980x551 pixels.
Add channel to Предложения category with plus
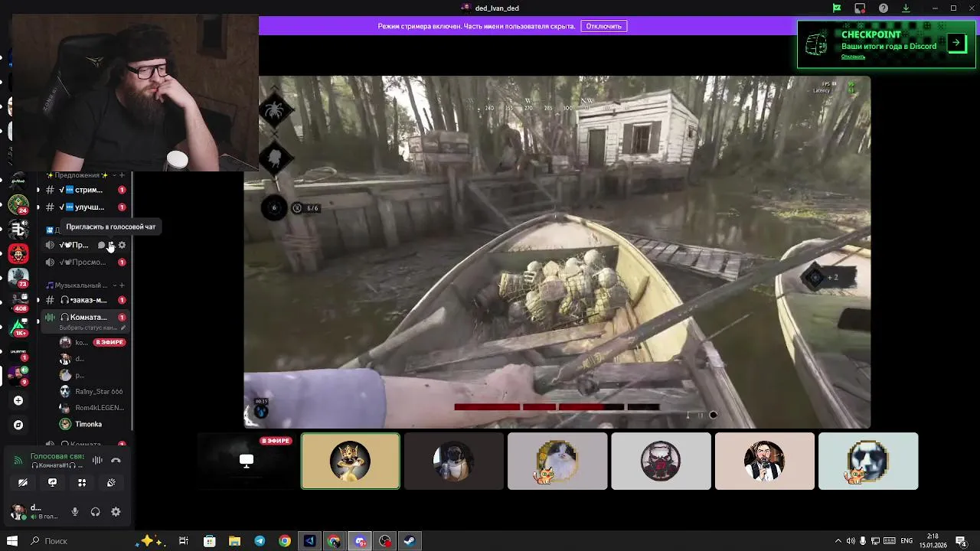point(122,175)
